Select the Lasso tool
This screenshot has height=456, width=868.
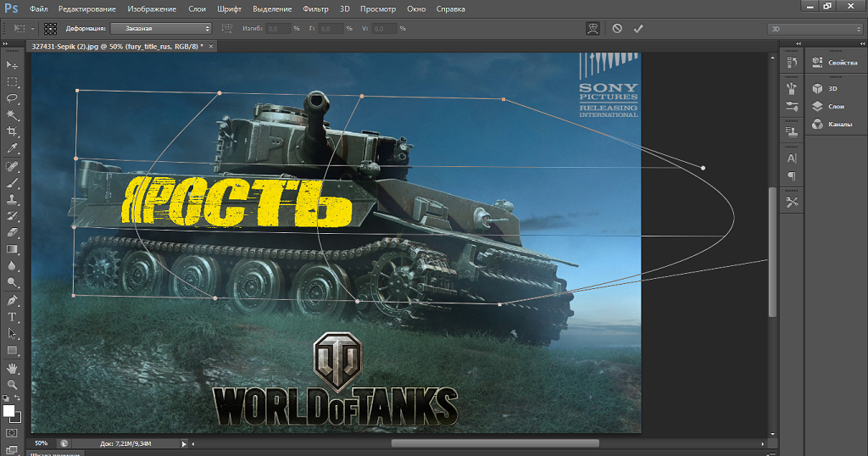click(x=12, y=98)
